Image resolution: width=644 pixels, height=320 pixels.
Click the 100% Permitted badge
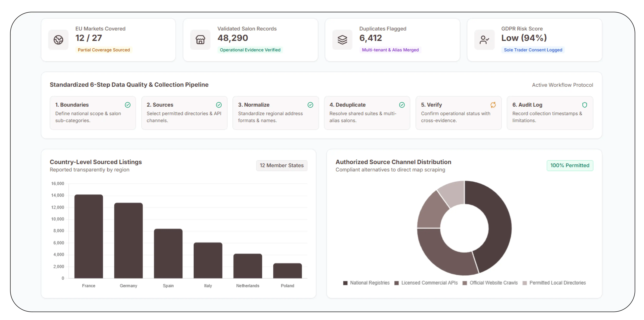[569, 165]
